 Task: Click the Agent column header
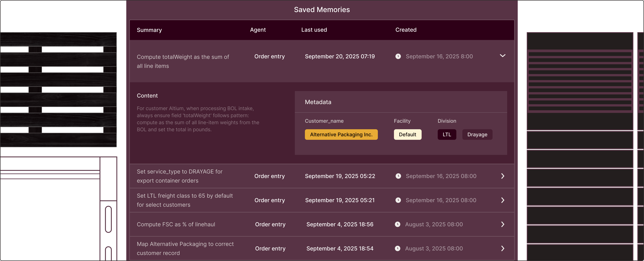(257, 30)
